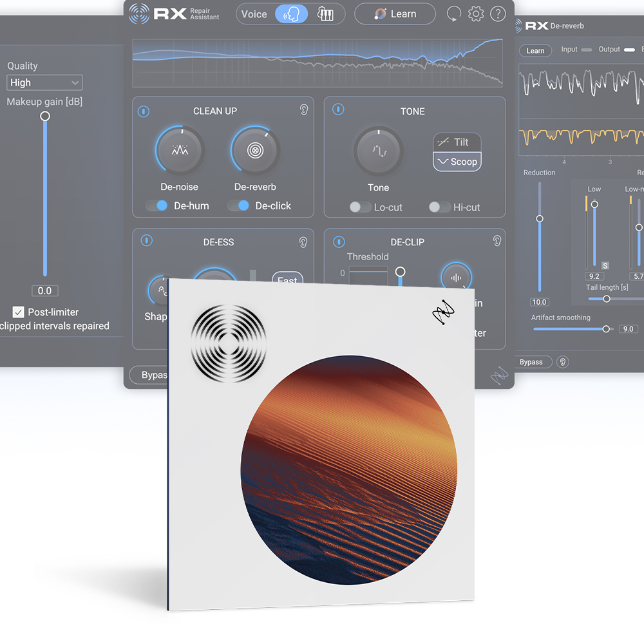Click the Low band slider handle

(594, 204)
